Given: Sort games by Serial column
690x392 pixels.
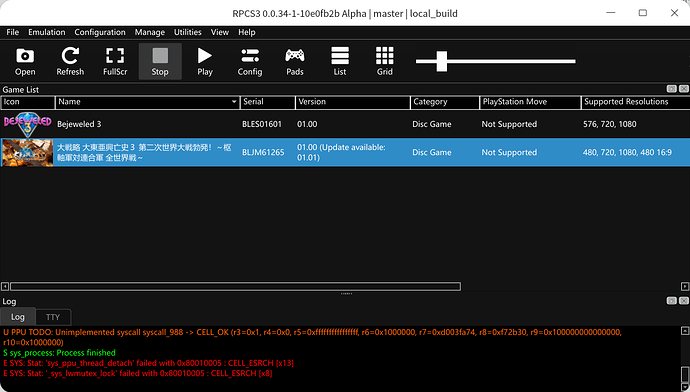Looking at the screenshot, I should coord(268,102).
